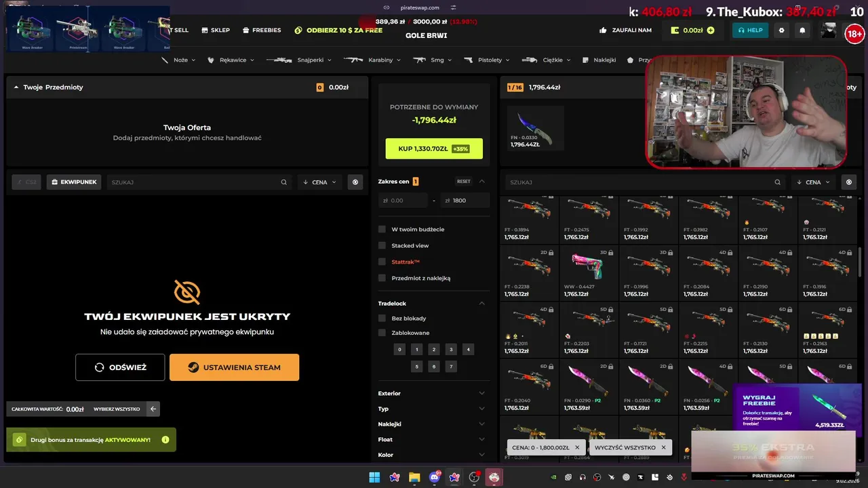Screen dimensions: 868x488
Task: Click the headset tray icon
Action: [x=583, y=477]
